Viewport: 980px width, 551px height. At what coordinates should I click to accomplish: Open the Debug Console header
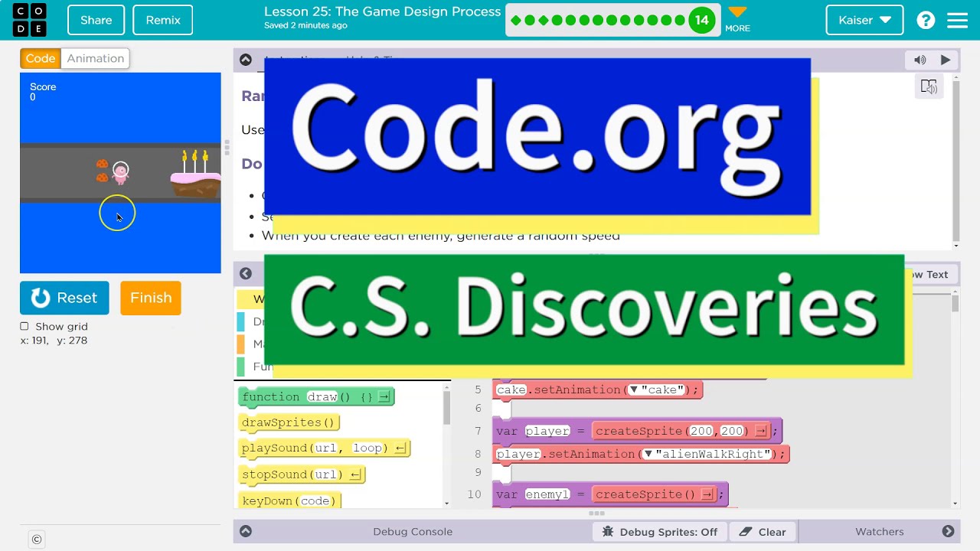413,531
